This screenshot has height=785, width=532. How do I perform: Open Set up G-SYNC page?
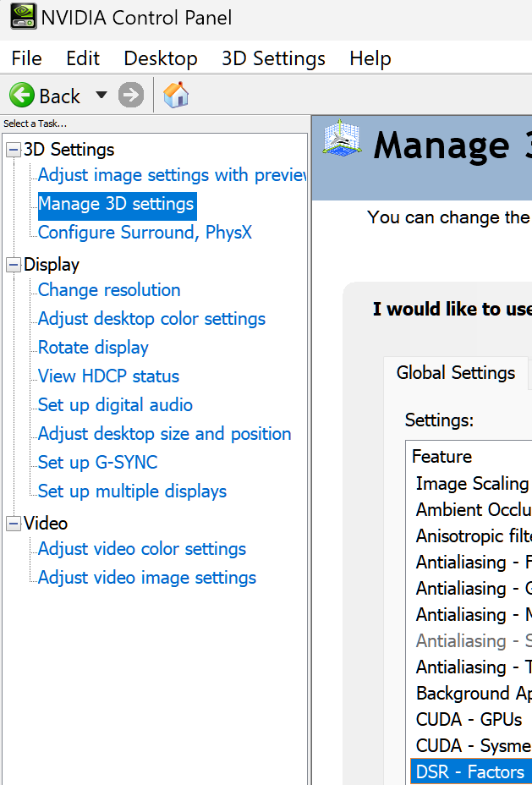point(97,463)
